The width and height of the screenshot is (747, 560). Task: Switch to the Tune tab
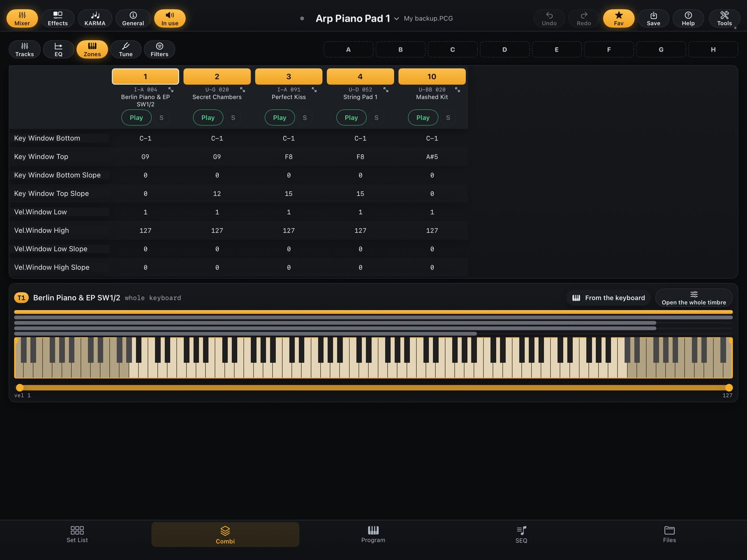126,49
